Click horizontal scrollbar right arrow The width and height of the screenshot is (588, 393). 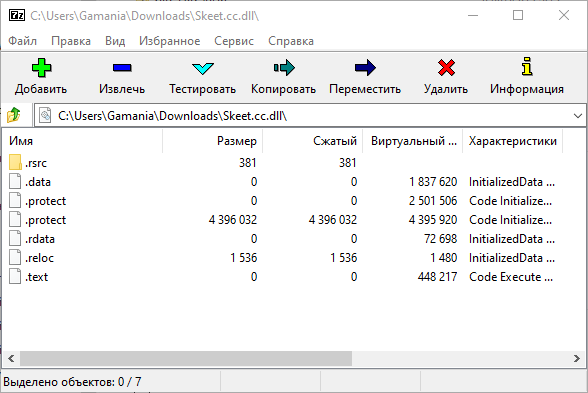tap(577, 358)
